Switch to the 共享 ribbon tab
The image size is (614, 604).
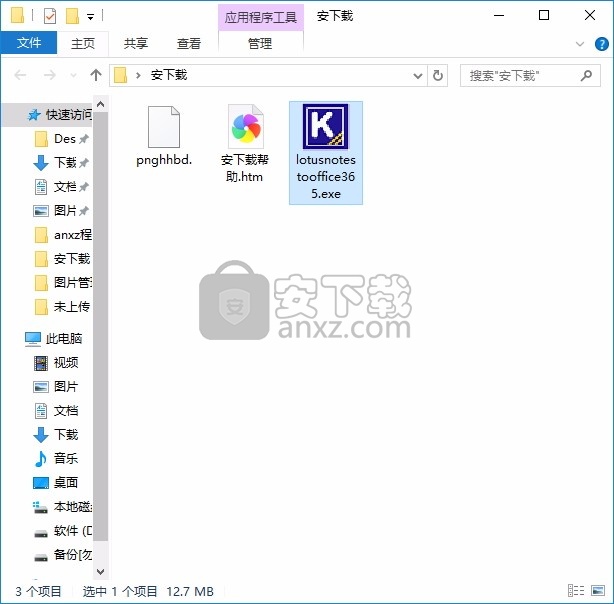136,43
